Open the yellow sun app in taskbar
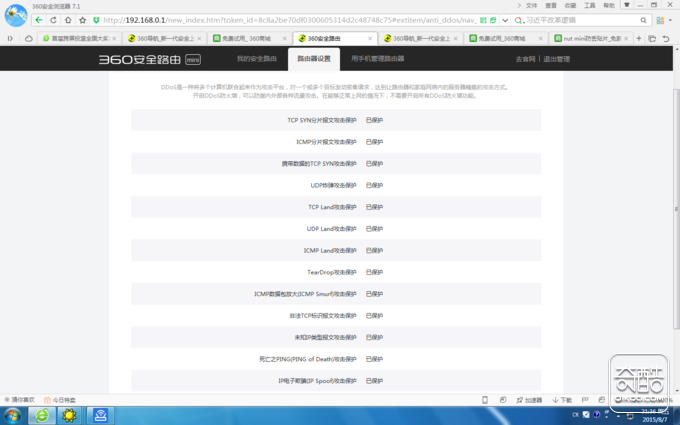680x425 pixels. (x=69, y=415)
